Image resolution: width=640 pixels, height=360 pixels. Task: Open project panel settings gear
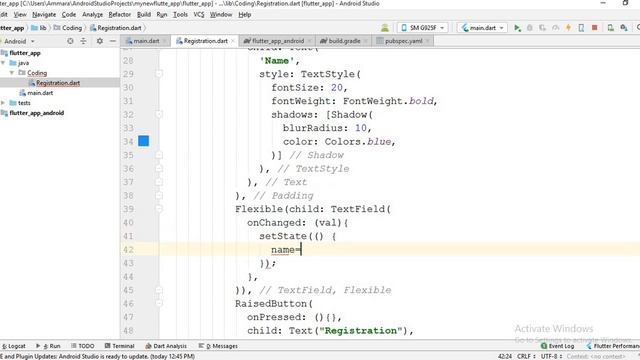point(100,41)
